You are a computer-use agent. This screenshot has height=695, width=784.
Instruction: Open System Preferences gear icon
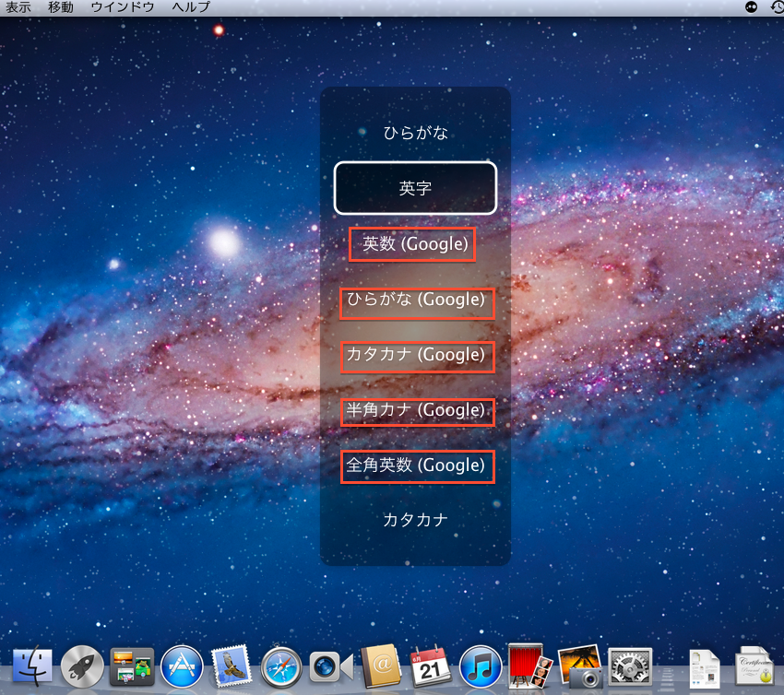point(630,666)
